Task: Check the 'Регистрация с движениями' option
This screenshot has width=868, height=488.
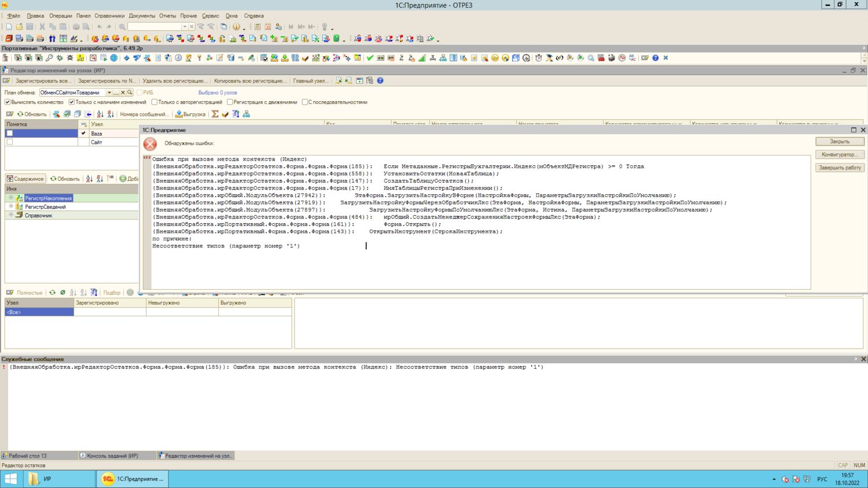Action: click(x=230, y=102)
